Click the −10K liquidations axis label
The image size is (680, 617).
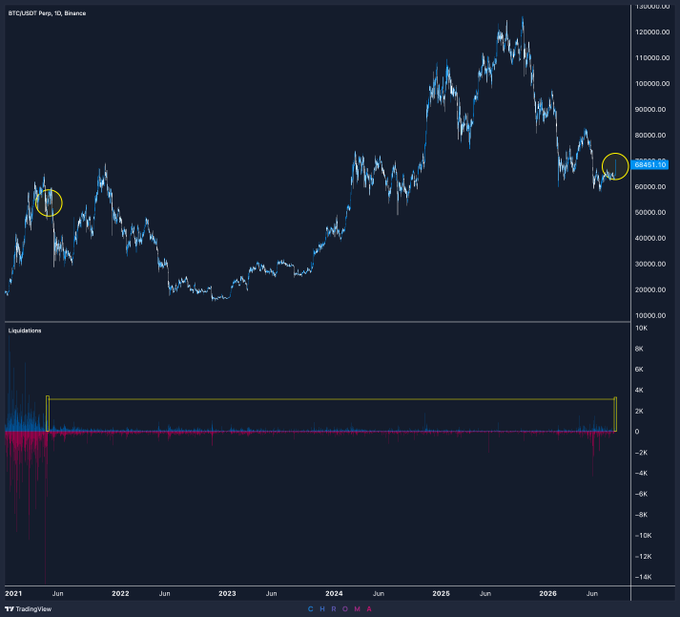tap(643, 536)
